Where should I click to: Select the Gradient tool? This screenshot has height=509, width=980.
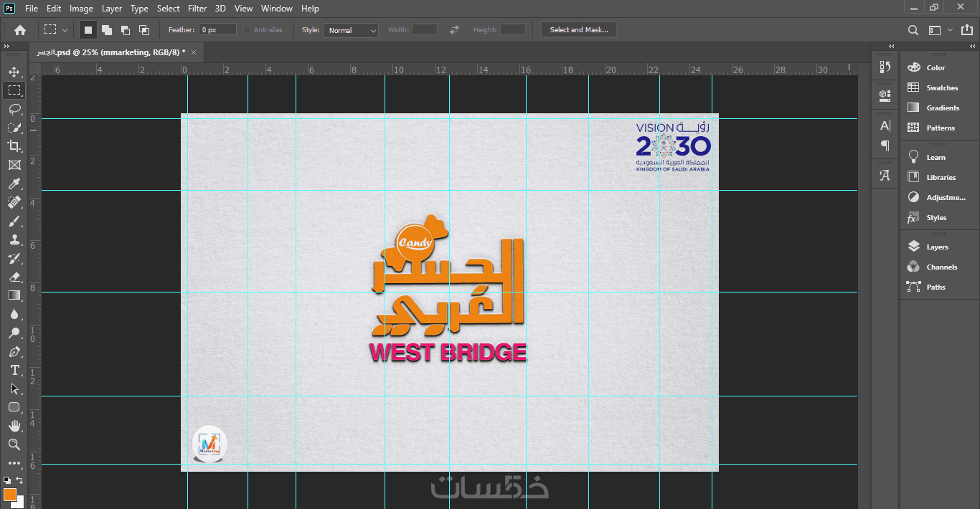click(14, 295)
